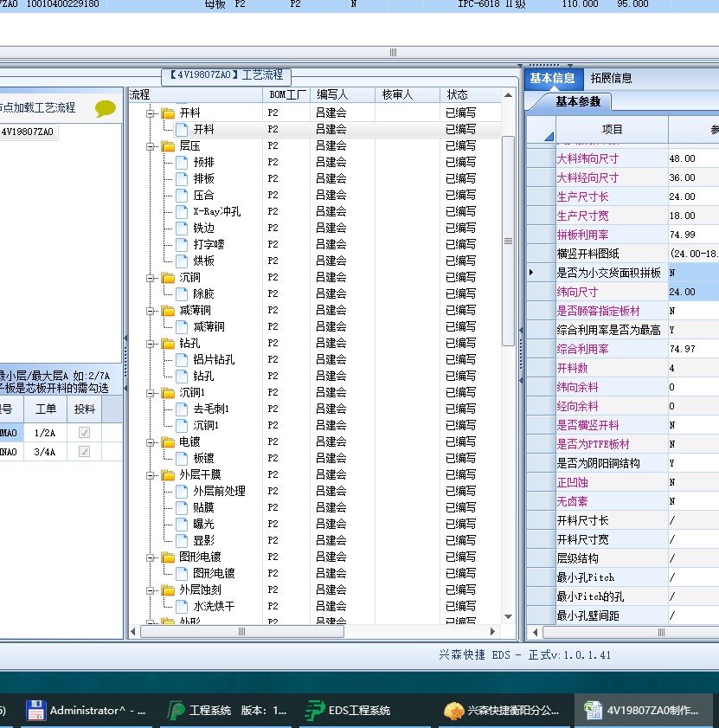This screenshot has width=719, height=728.
Task: Collapse the 电镀 tree node
Action: click(x=150, y=442)
